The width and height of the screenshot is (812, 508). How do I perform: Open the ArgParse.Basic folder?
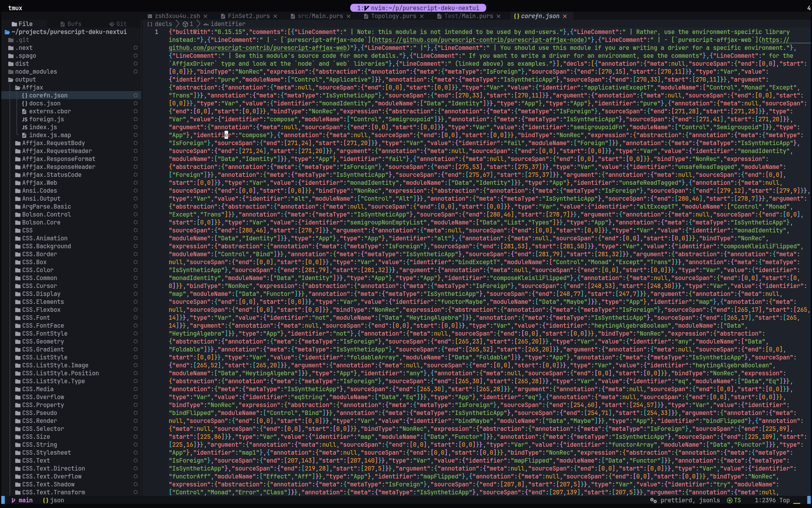click(x=43, y=207)
